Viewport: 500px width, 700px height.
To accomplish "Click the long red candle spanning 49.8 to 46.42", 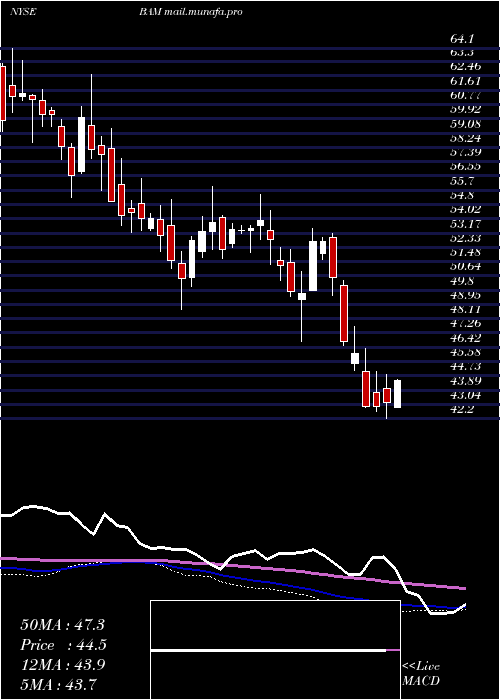I will pos(344,313).
